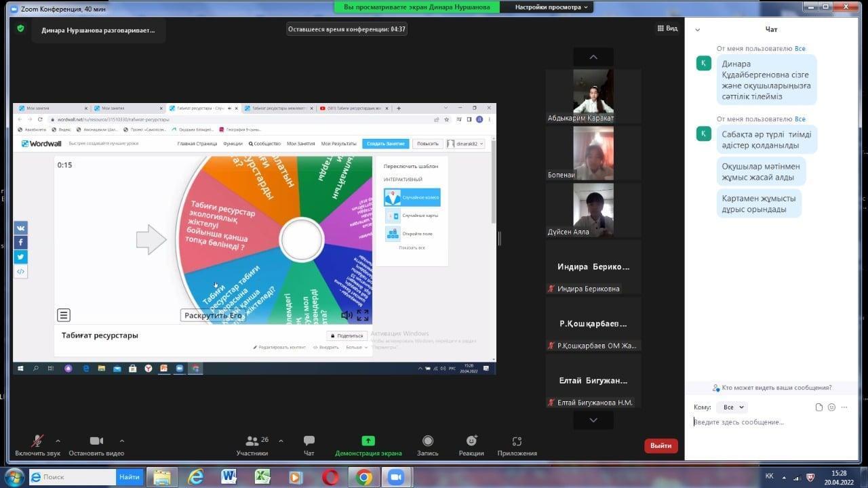Open the Приложения apps icon
868x488 pixels.
517,441
